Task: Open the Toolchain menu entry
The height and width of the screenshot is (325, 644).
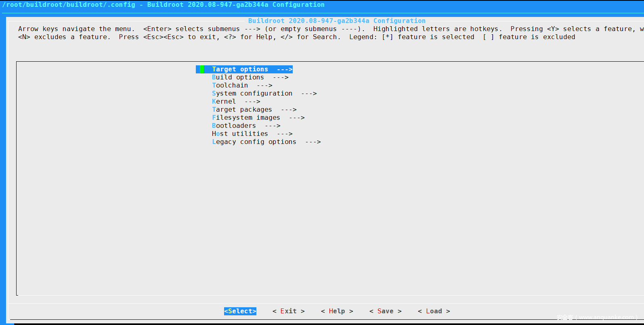Action: click(230, 85)
